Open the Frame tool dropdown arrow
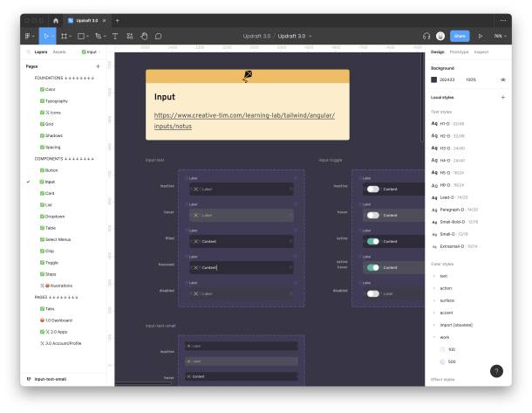This screenshot has width=532, height=413. coord(71,37)
